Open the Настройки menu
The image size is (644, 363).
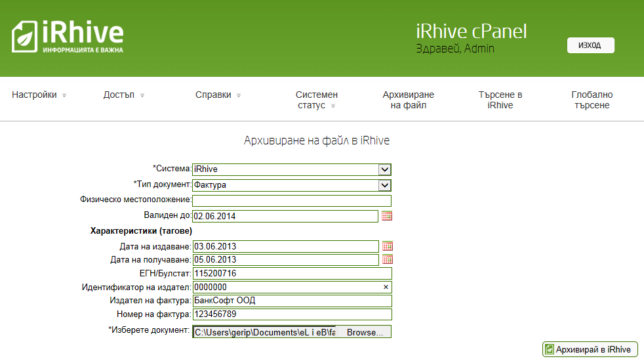click(39, 95)
